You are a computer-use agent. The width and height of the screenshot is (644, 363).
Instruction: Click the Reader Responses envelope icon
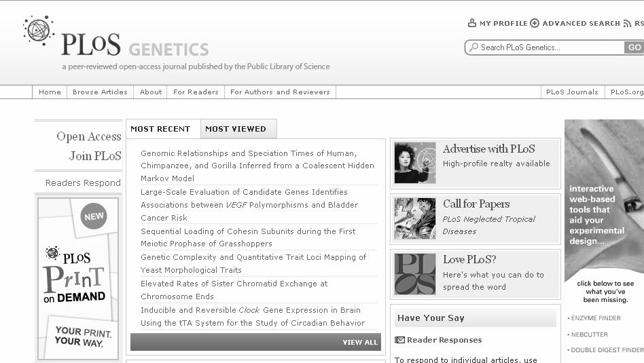399,340
